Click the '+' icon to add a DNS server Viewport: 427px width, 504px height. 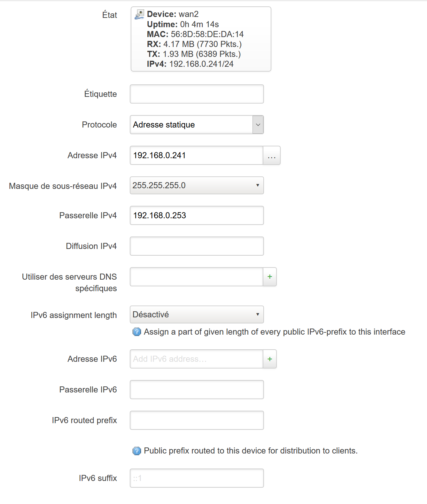tap(269, 277)
